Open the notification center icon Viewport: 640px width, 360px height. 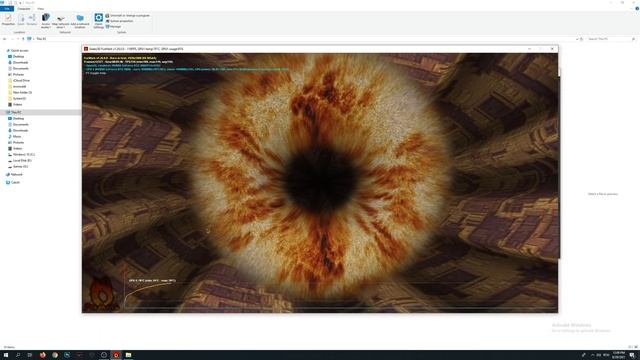pos(632,355)
